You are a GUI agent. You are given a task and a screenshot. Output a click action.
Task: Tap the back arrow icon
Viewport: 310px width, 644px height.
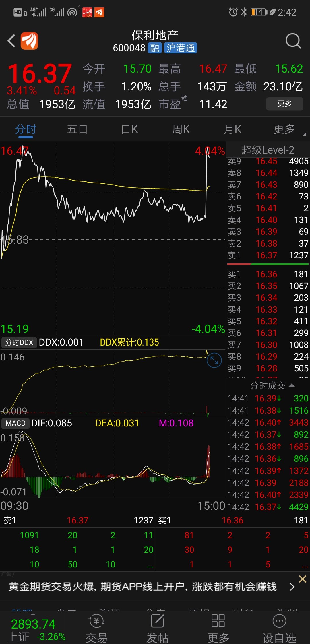coord(11,41)
